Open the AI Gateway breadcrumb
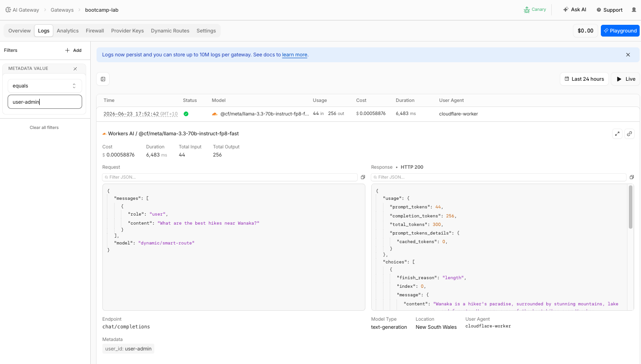Viewport: 641px width, 364px height. click(x=22, y=10)
